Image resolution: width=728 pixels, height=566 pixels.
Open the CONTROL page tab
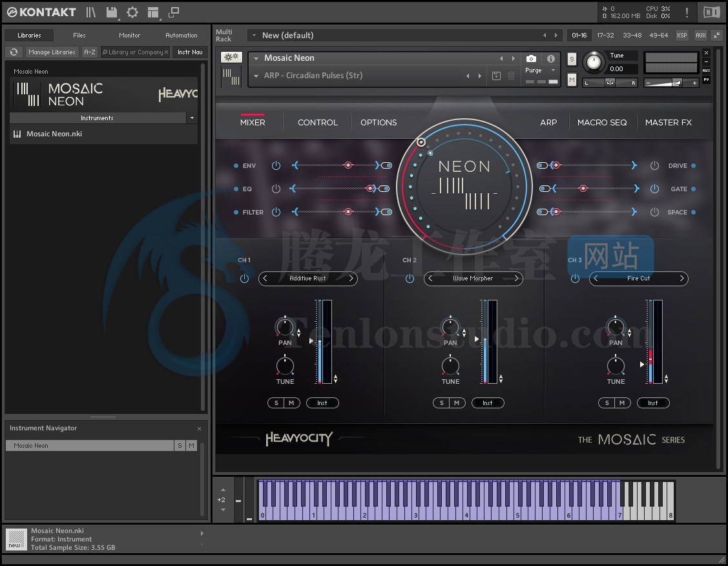tap(318, 123)
